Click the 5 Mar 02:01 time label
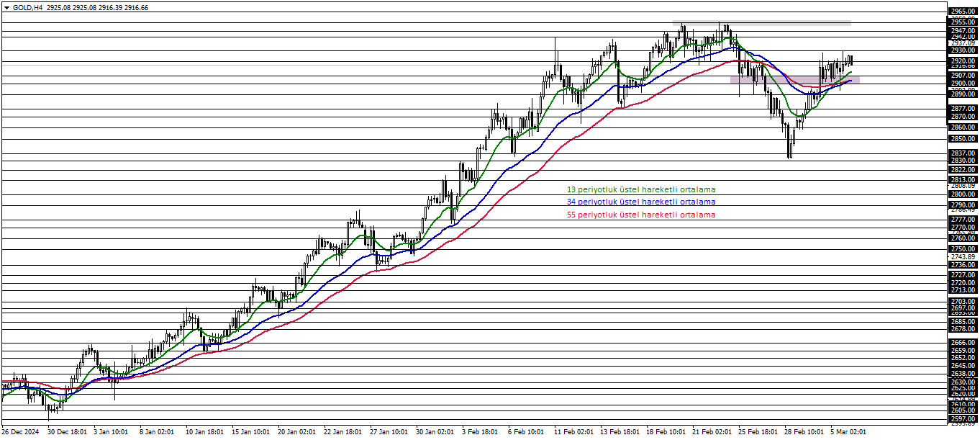The width and height of the screenshot is (980, 440). pos(848,433)
